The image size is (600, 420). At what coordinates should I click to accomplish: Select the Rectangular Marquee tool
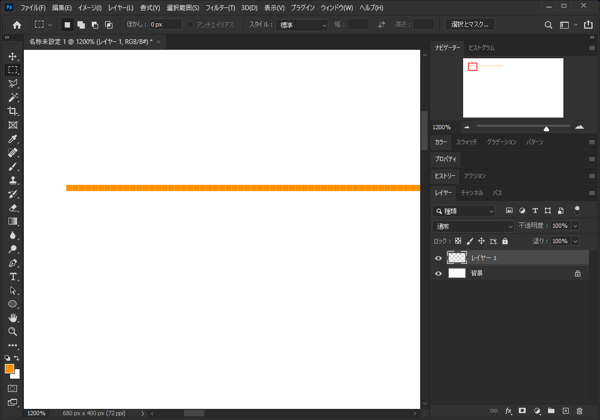click(13, 70)
